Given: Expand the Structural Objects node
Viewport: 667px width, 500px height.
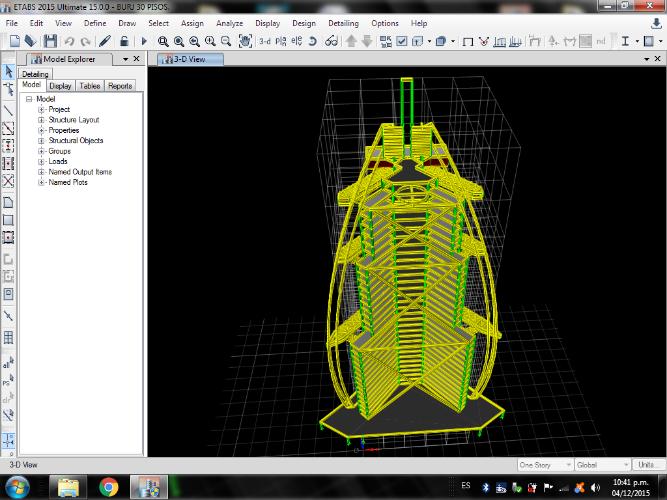Looking at the screenshot, I should (x=41, y=140).
